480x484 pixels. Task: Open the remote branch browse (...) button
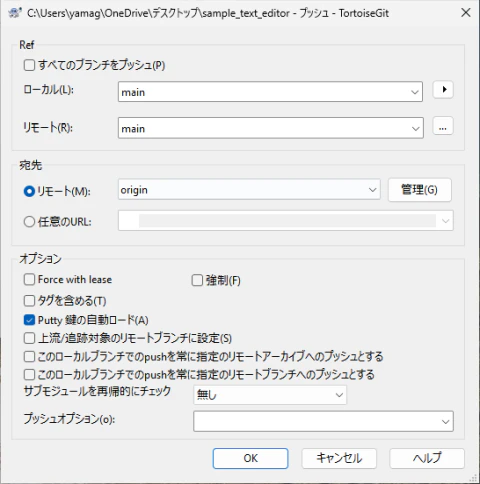click(443, 126)
